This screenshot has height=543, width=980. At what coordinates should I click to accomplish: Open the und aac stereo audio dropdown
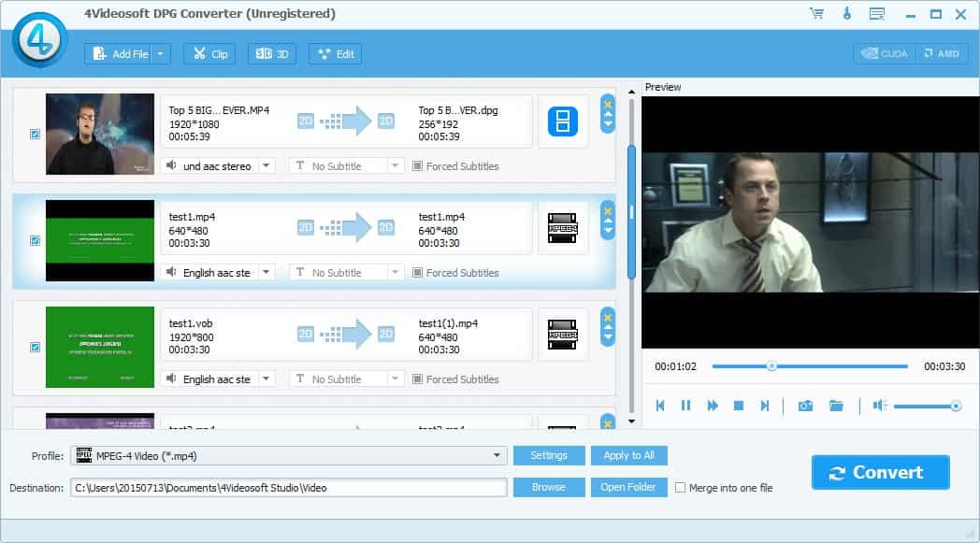pyautogui.click(x=267, y=165)
